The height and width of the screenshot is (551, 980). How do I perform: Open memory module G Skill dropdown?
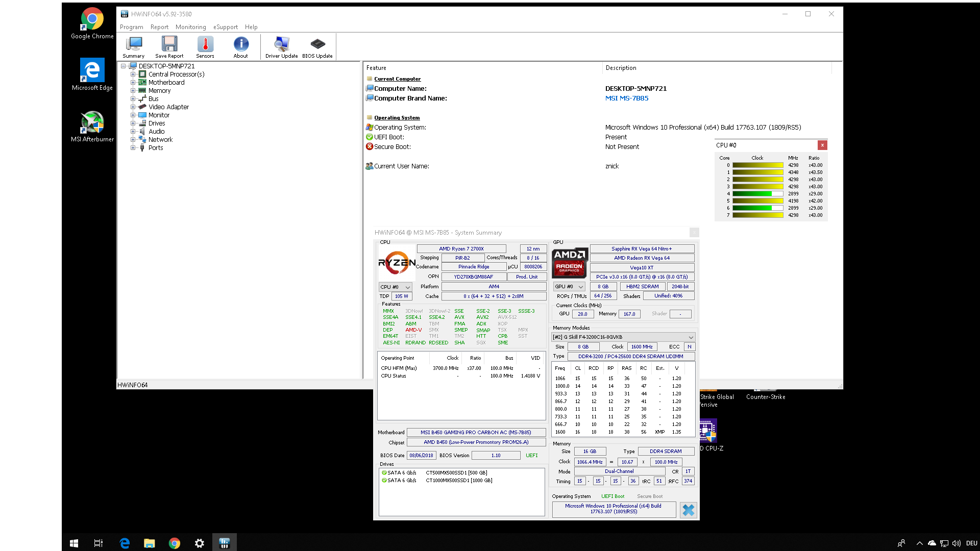coord(623,337)
